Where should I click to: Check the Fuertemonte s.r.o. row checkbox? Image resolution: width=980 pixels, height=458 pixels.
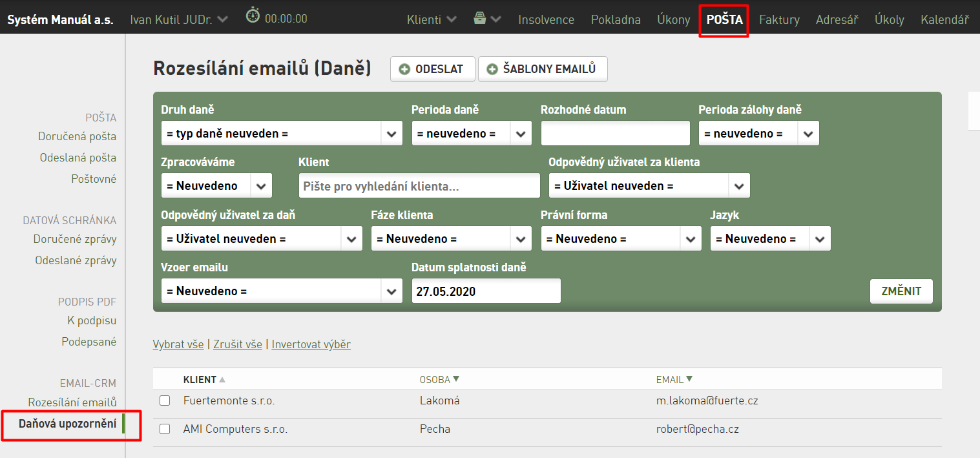tap(165, 401)
